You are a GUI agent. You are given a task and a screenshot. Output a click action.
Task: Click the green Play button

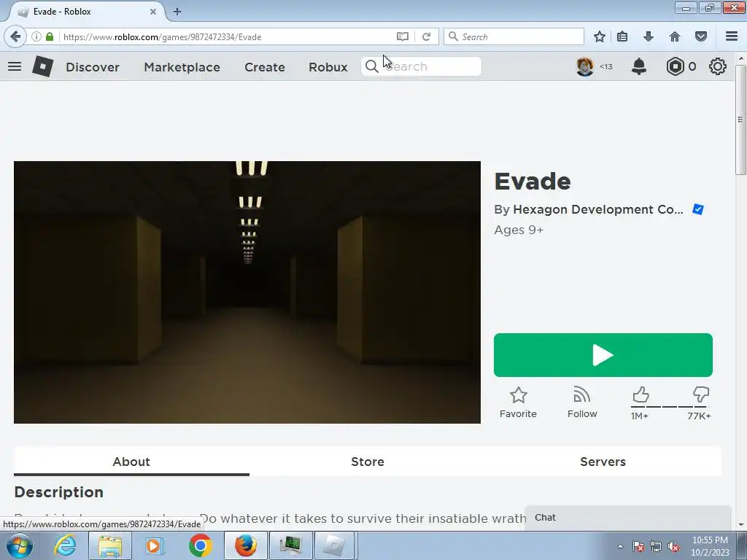pyautogui.click(x=603, y=355)
